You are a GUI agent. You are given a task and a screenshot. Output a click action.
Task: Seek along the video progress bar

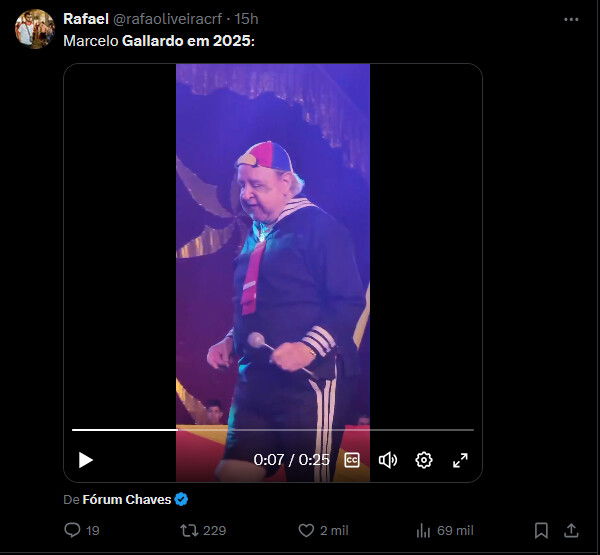(272, 430)
